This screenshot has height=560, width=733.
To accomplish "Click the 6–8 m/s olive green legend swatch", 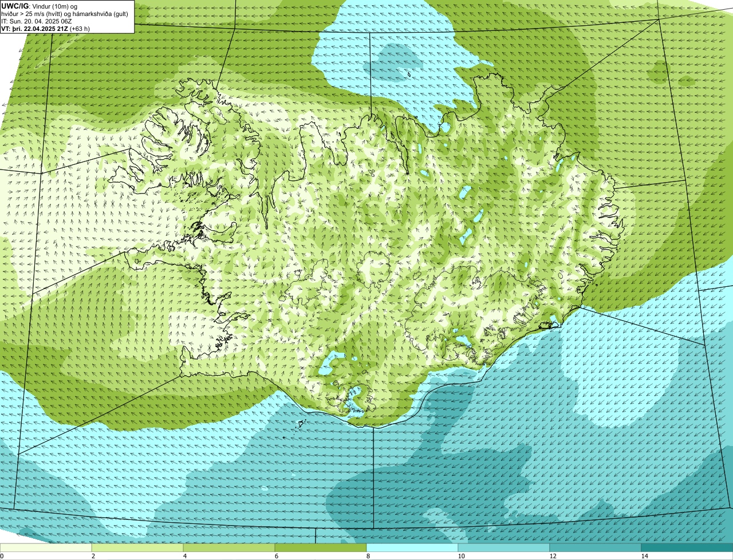I will pyautogui.click(x=321, y=548).
